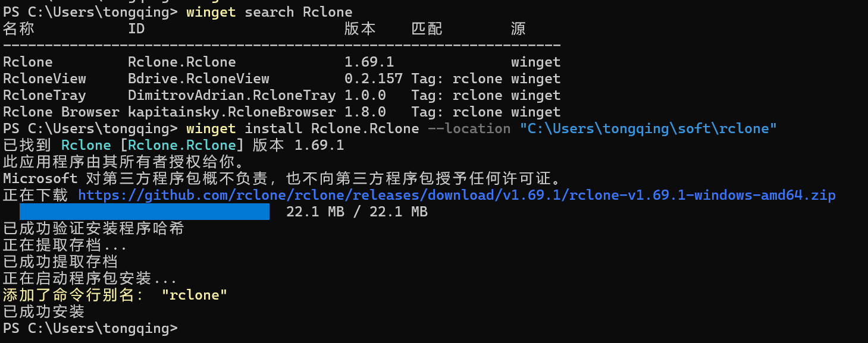Click the quoted install location path
The height and width of the screenshot is (343, 868).
click(x=648, y=128)
